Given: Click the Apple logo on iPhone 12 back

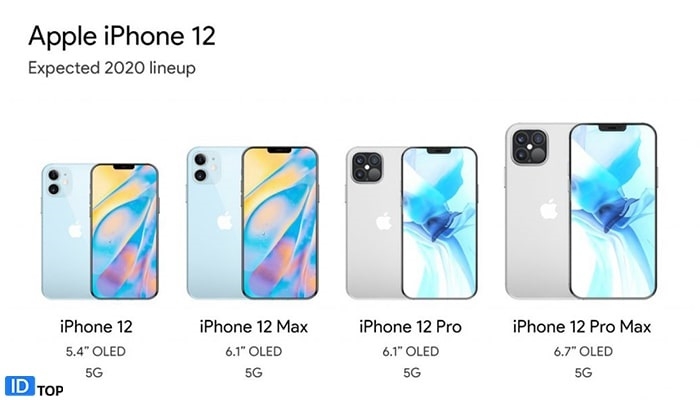Looking at the screenshot, I should tap(75, 229).
